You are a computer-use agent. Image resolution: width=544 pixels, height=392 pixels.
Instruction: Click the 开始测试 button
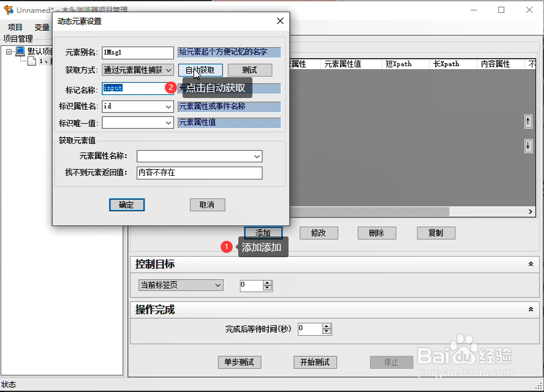pyautogui.click(x=315, y=362)
